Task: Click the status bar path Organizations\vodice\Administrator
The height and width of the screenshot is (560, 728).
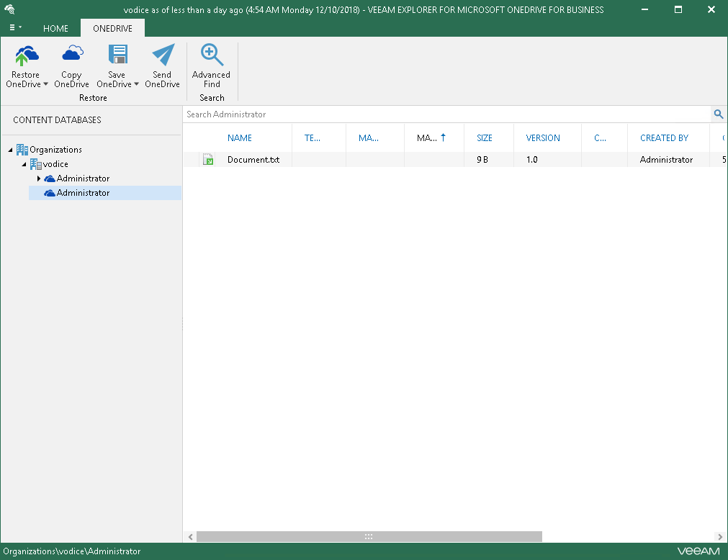Action: tap(72, 551)
